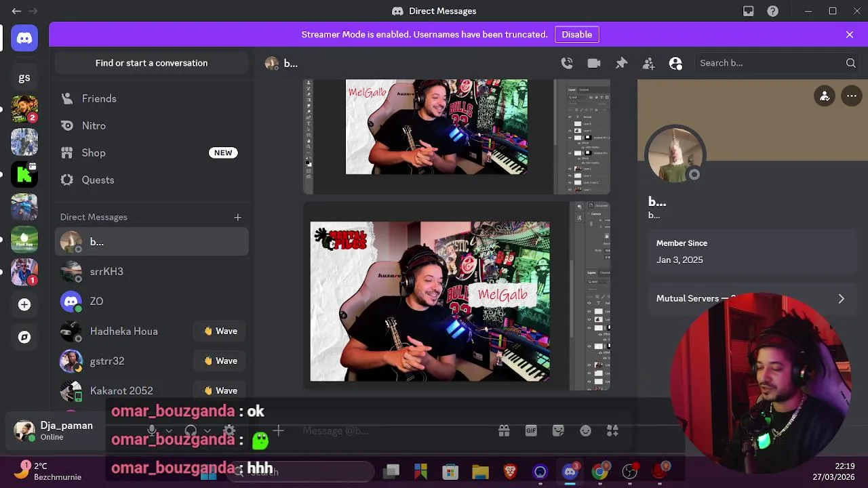Expand output device options next to the headphones
This screenshot has width=868, height=488.
(x=208, y=430)
